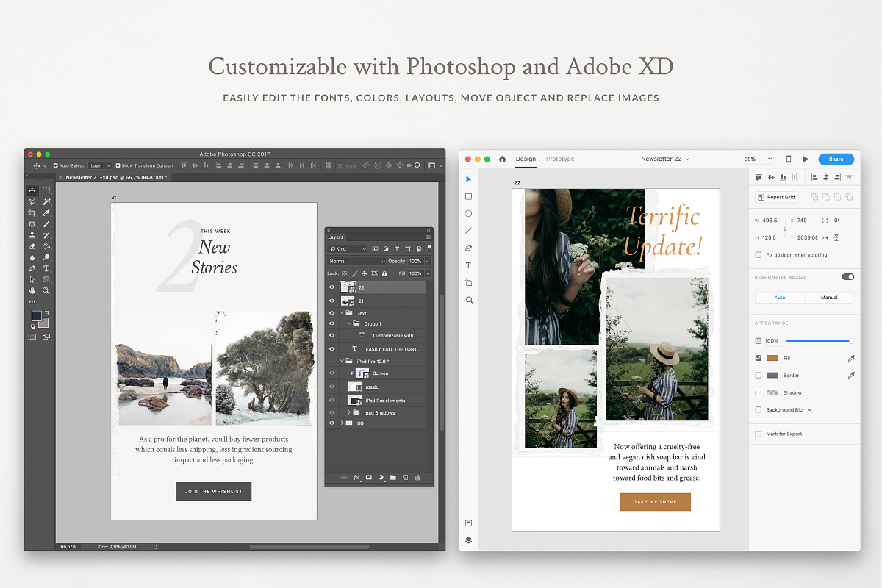882x588 pixels.
Task: Turn off Responsive Resize switch
Action: (x=848, y=277)
